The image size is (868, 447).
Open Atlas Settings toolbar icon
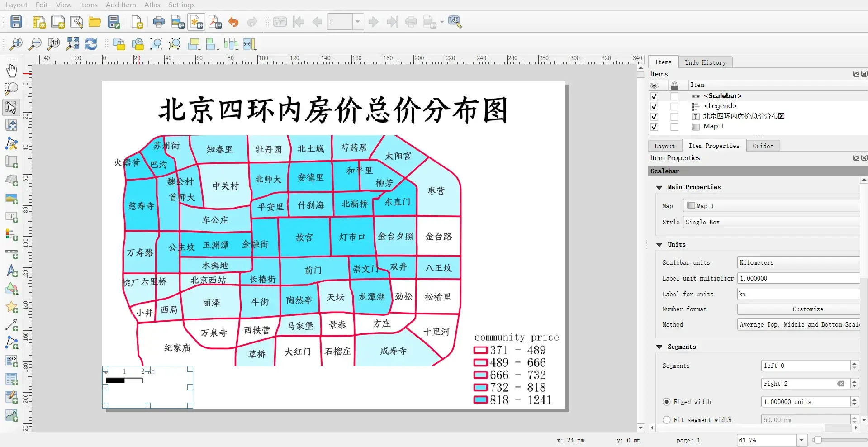455,22
